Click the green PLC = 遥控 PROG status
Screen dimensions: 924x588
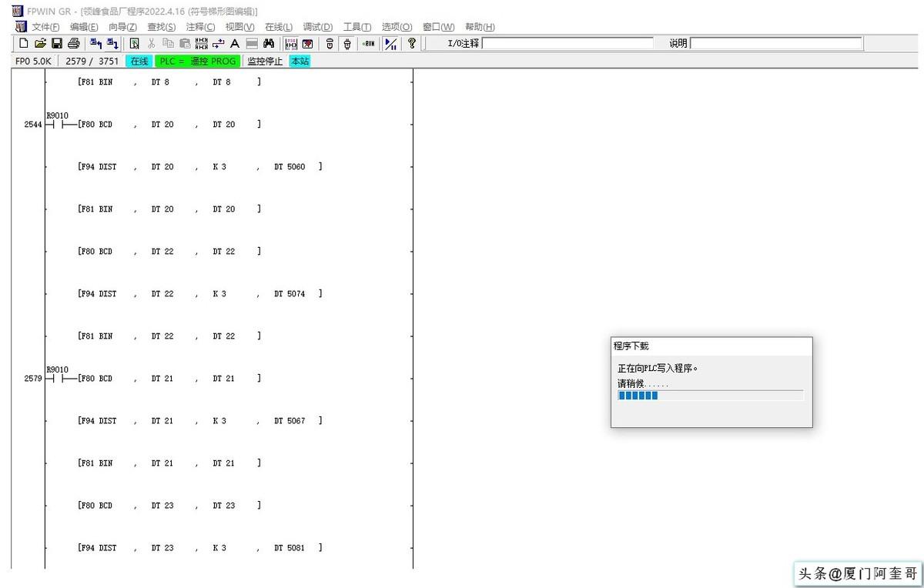point(198,62)
